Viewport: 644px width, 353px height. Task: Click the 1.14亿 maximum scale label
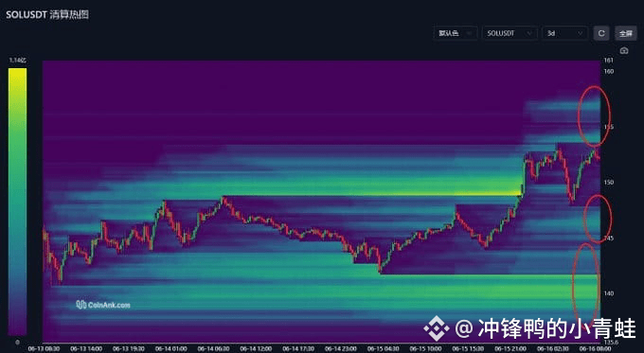[x=18, y=61]
